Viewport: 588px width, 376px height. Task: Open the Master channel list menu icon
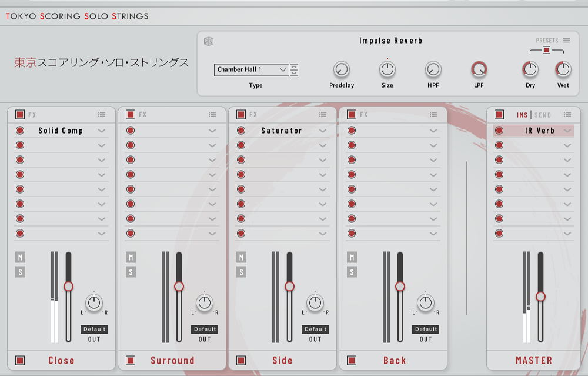pos(567,115)
